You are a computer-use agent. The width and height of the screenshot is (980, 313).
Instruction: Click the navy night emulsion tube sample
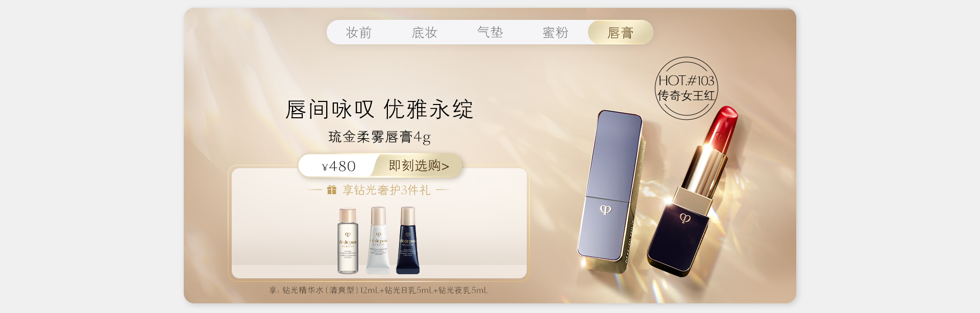(x=408, y=241)
